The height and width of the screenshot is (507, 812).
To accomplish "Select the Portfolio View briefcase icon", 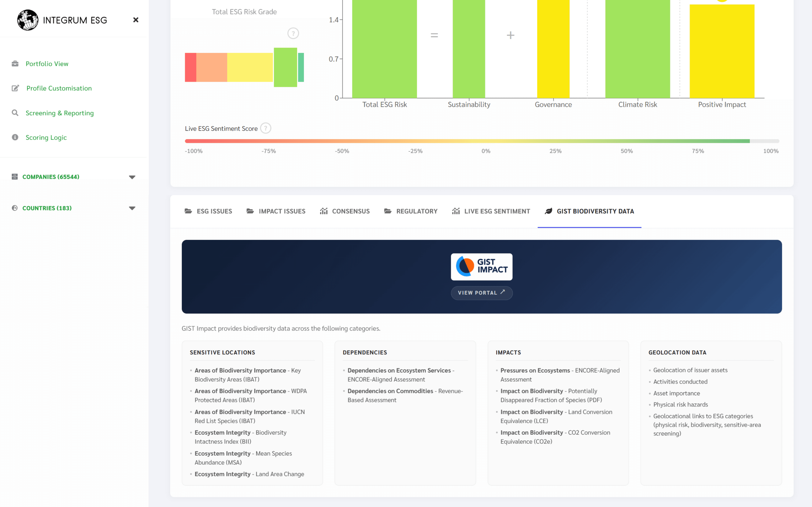I will 15,63.
